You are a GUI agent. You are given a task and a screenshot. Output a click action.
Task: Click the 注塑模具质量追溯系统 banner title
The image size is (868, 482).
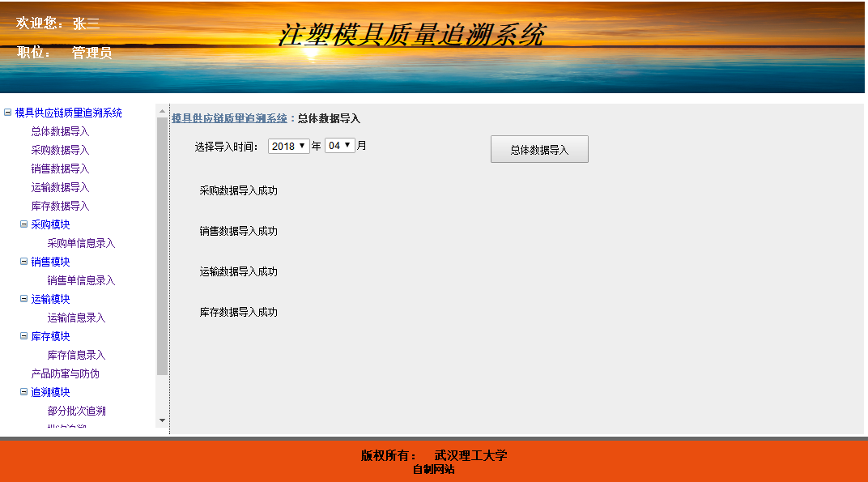tap(411, 34)
